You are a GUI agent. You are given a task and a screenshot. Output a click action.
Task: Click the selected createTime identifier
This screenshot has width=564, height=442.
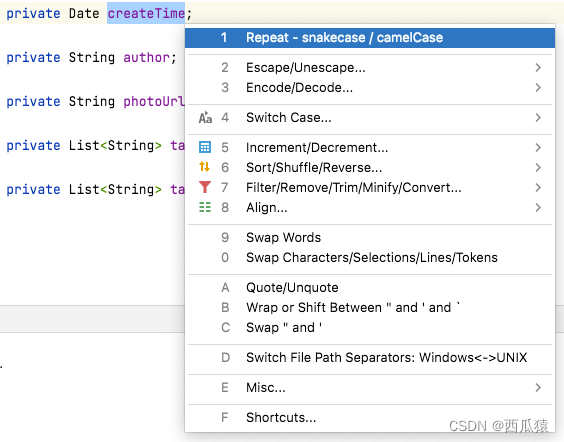[146, 13]
